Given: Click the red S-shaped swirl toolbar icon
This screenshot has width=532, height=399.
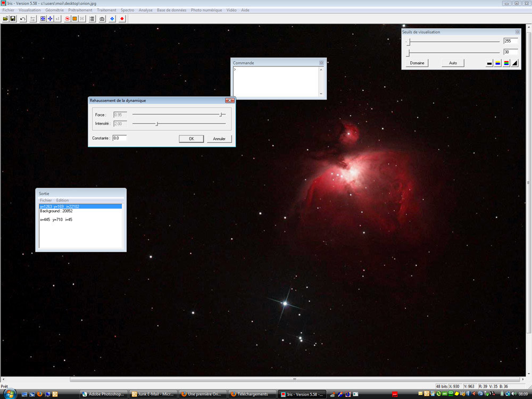Looking at the screenshot, I should pyautogui.click(x=67, y=19).
